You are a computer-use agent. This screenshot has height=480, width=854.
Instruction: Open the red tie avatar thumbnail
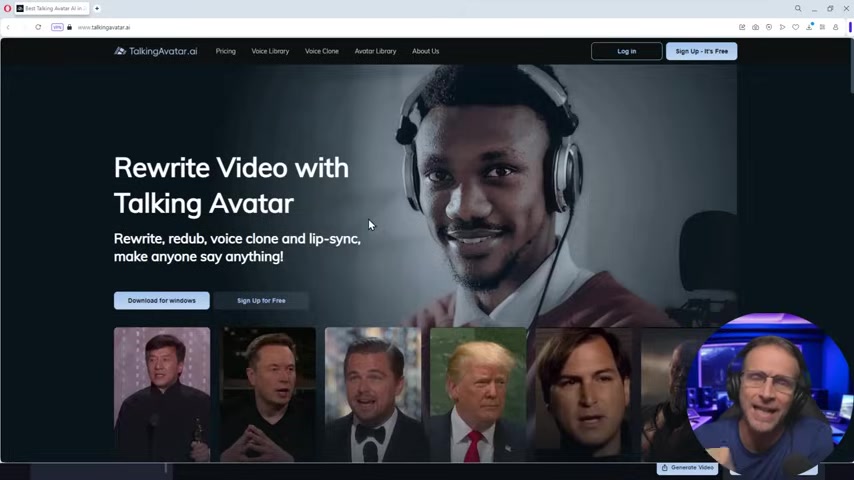point(478,394)
